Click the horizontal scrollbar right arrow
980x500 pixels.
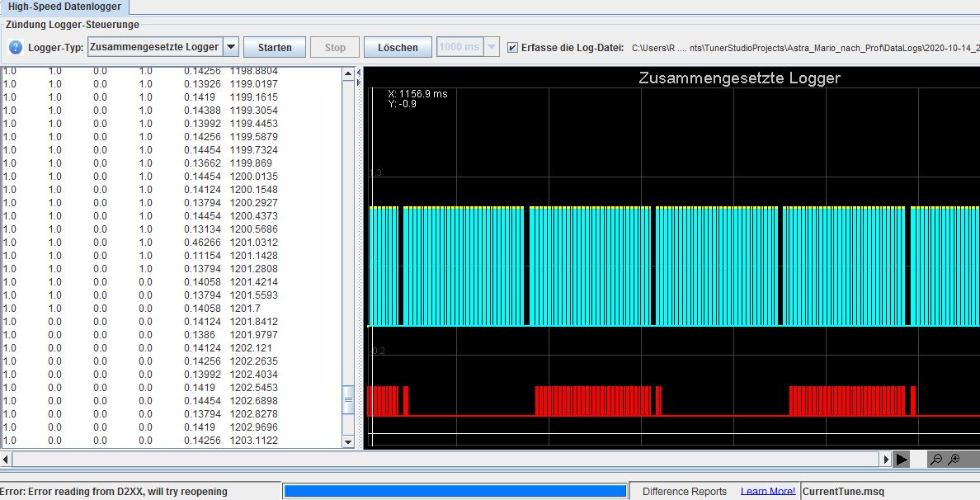point(887,460)
